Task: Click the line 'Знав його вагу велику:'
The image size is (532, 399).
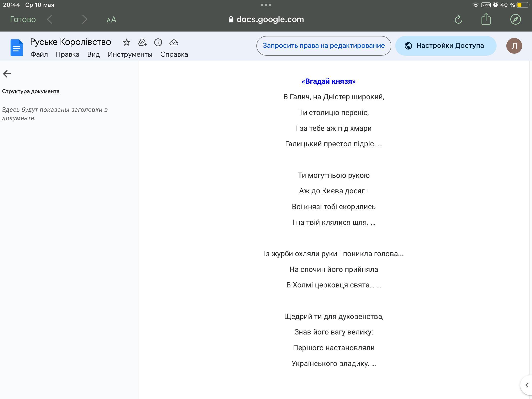Action: coord(334,332)
